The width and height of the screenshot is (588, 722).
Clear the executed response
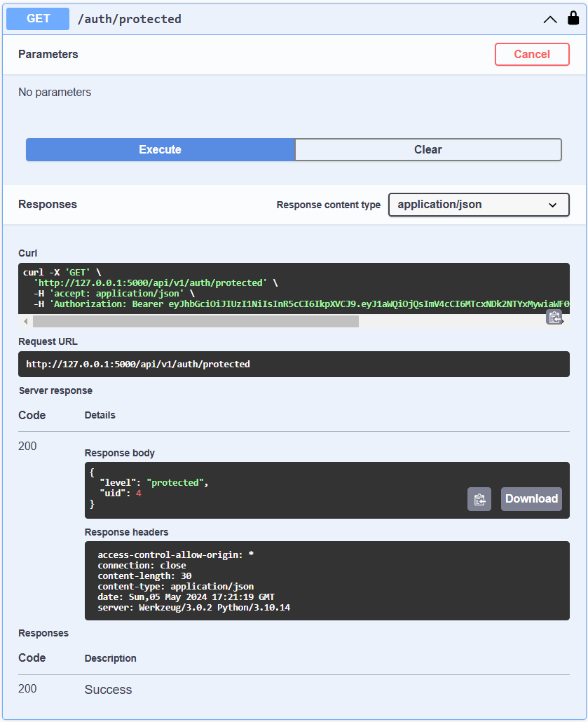pos(428,149)
